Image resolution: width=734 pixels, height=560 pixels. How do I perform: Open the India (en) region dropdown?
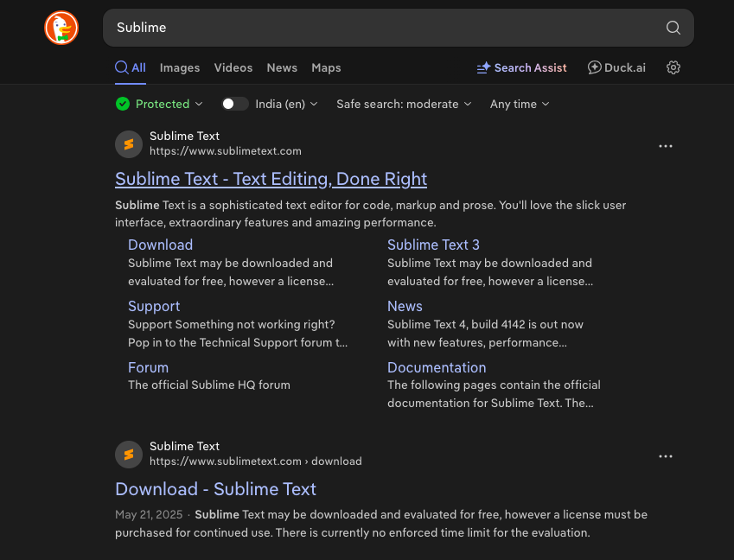click(286, 104)
